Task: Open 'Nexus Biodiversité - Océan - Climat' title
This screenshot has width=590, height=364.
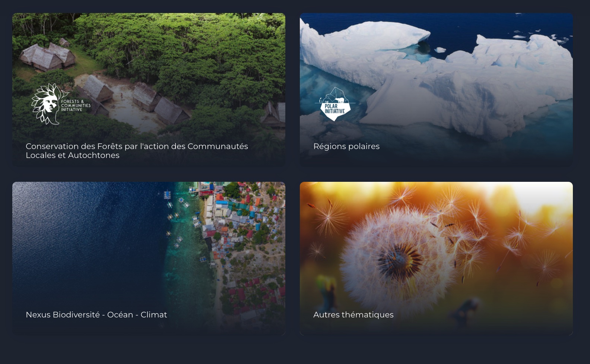Action: [96, 315]
